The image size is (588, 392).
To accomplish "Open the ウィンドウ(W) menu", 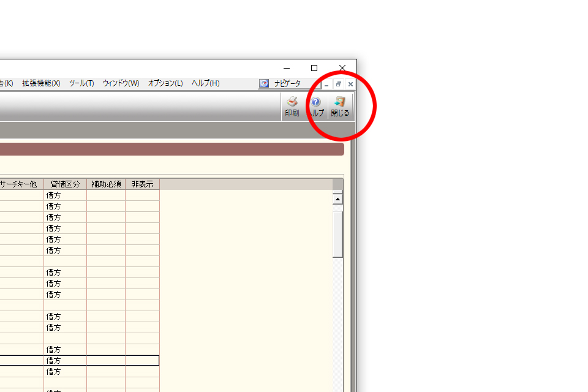I will click(121, 83).
